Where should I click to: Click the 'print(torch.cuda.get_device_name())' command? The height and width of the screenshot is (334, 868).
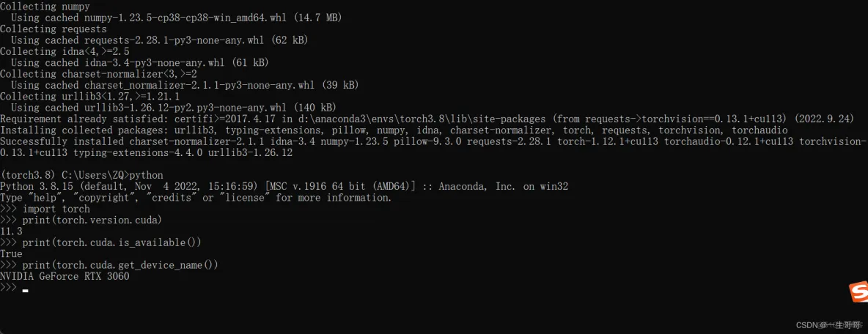(x=109, y=265)
